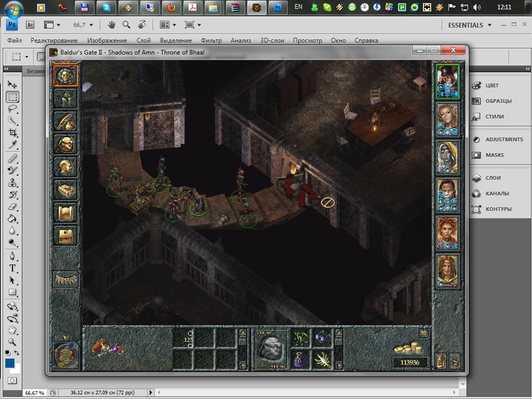Viewport: 532px width, 399px height.
Task: Open the Изображение menu
Action: pyautogui.click(x=107, y=41)
